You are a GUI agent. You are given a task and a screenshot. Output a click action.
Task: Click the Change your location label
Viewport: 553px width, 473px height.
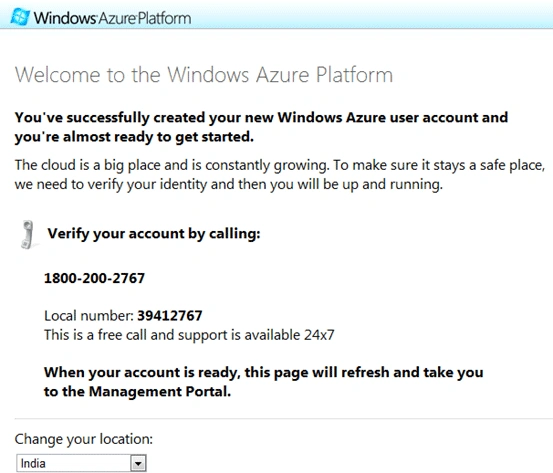pyautogui.click(x=84, y=439)
